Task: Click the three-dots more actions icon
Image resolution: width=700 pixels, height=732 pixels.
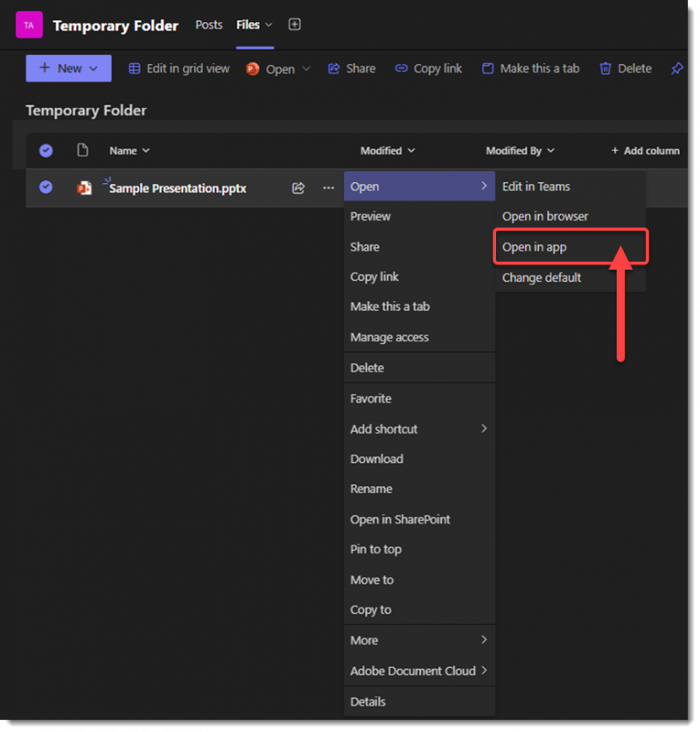Action: pyautogui.click(x=328, y=187)
